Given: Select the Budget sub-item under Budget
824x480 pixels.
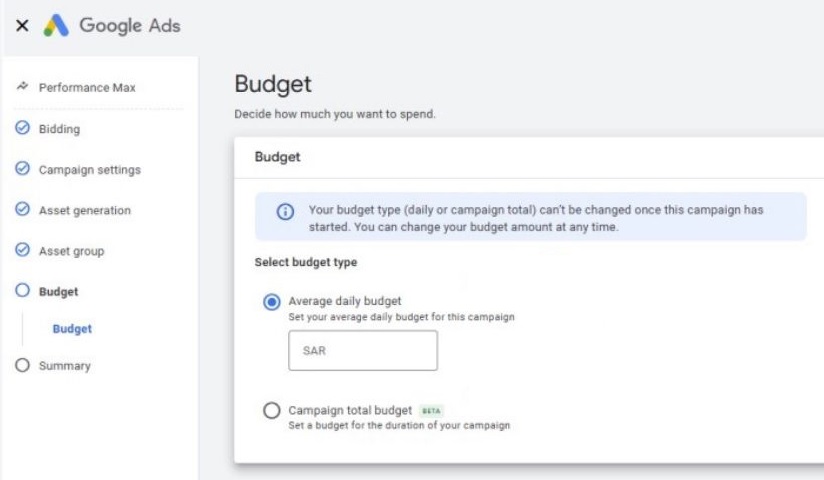Looking at the screenshot, I should click(72, 329).
